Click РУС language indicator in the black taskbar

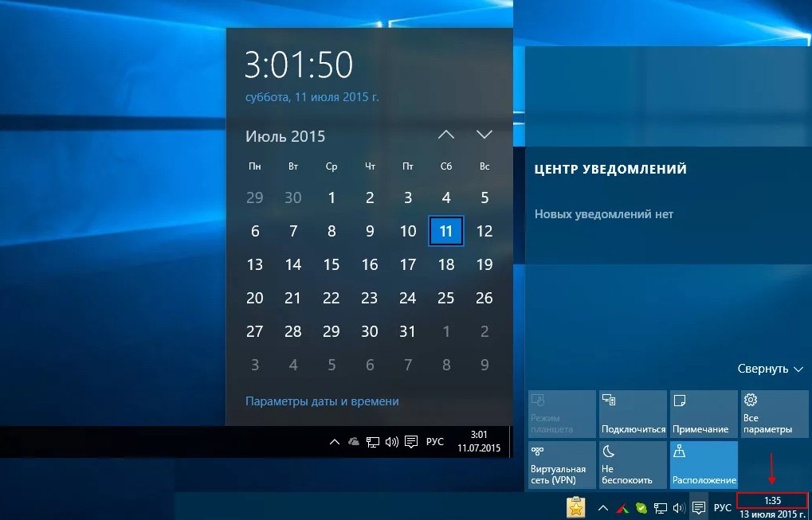[x=434, y=442]
